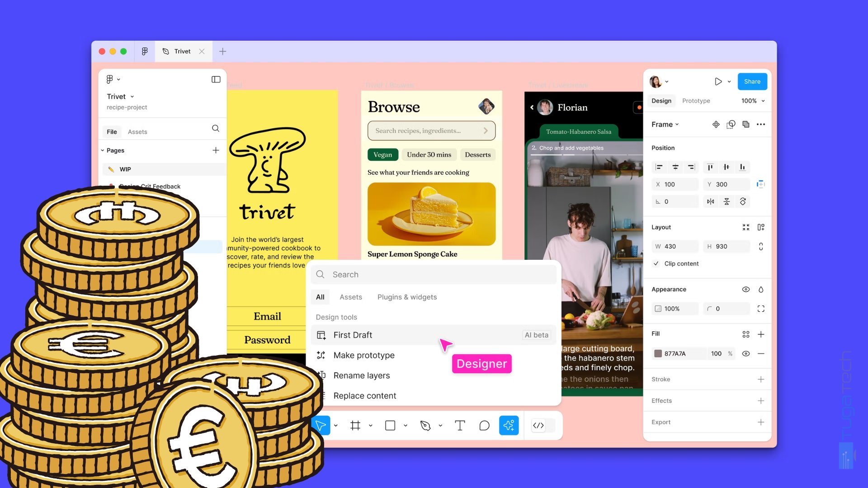This screenshot has width=868, height=488.
Task: Select the Shape tool
Action: (390, 426)
